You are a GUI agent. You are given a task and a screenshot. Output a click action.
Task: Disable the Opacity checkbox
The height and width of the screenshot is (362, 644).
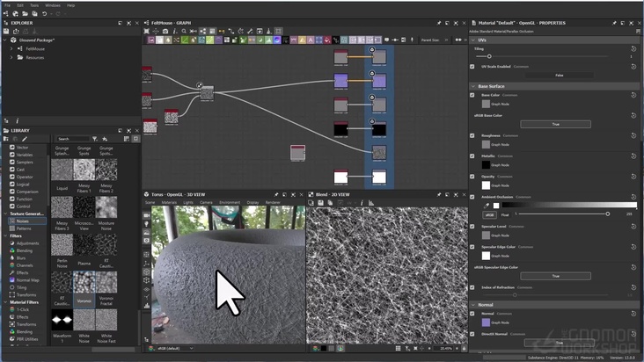(x=472, y=176)
